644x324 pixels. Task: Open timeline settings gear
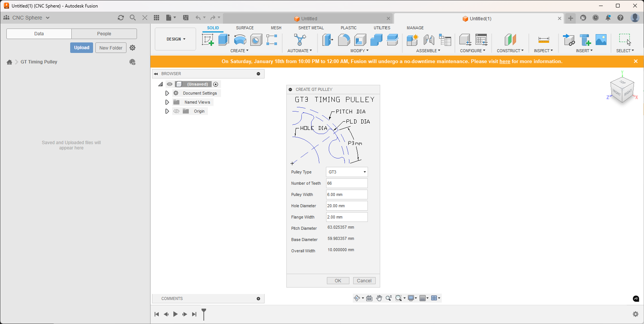click(x=635, y=314)
